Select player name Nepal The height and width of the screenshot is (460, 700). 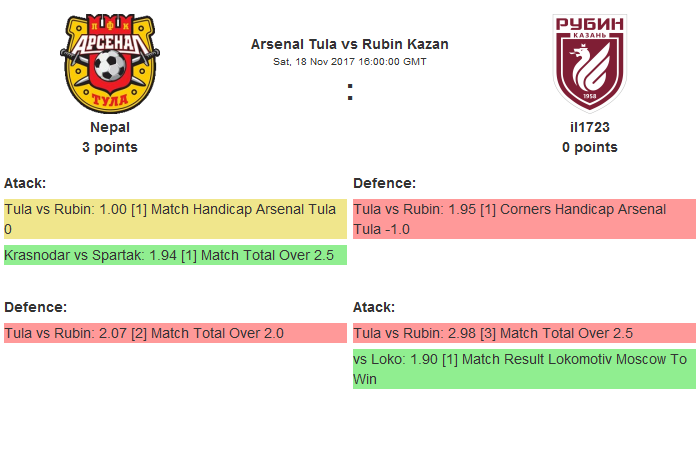[x=110, y=127]
